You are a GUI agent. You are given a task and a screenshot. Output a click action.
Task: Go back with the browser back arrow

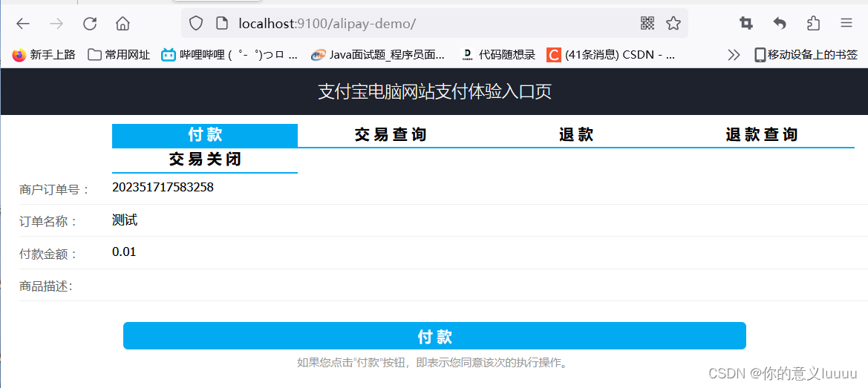[x=23, y=23]
